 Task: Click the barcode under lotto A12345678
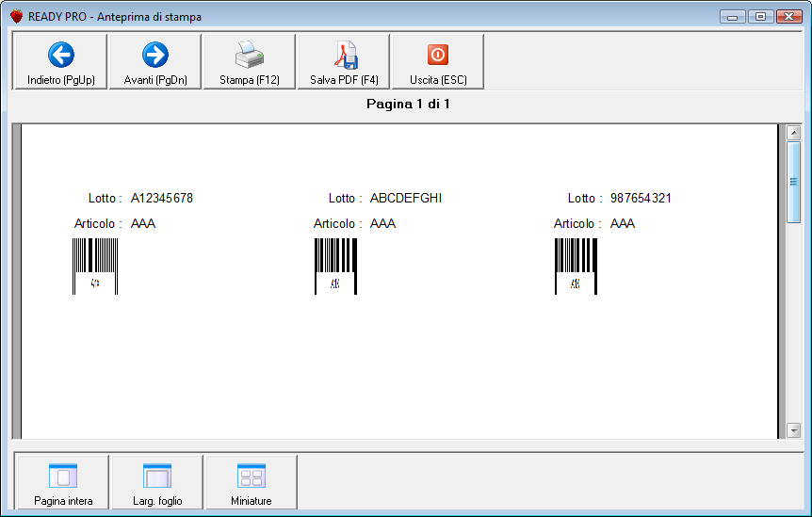(x=95, y=267)
